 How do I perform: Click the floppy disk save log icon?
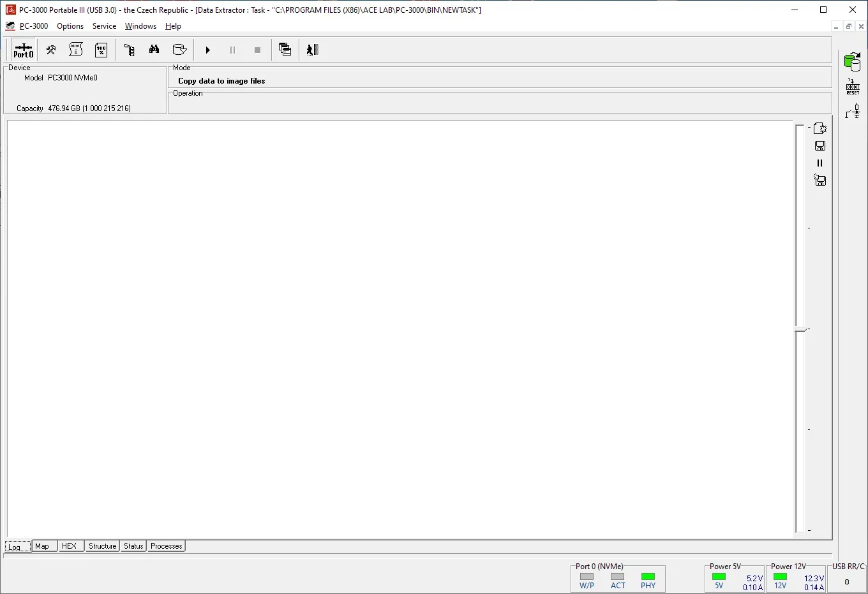coord(820,146)
